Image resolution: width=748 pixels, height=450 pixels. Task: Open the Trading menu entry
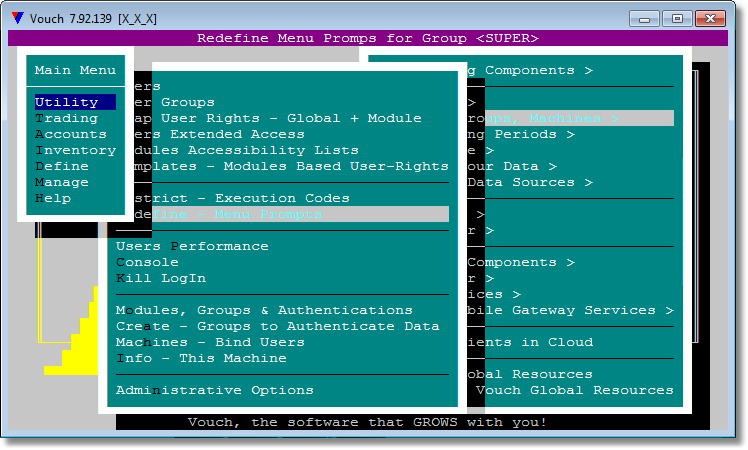coord(66,118)
